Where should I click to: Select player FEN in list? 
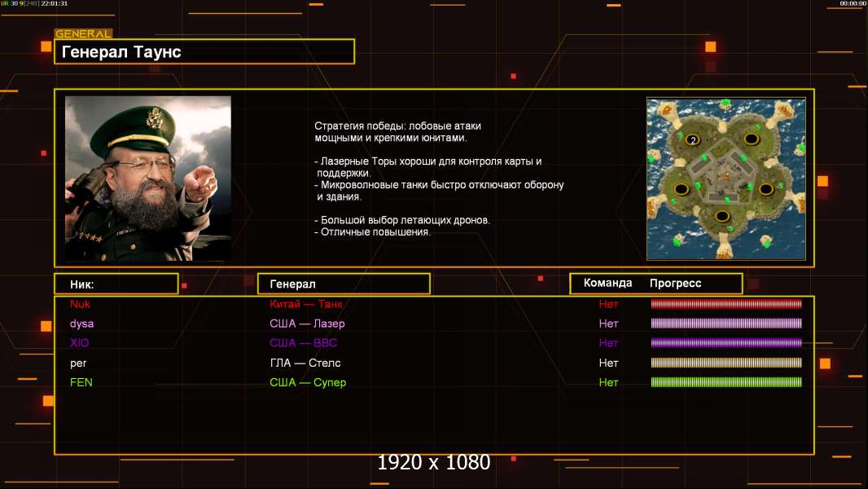coord(81,382)
